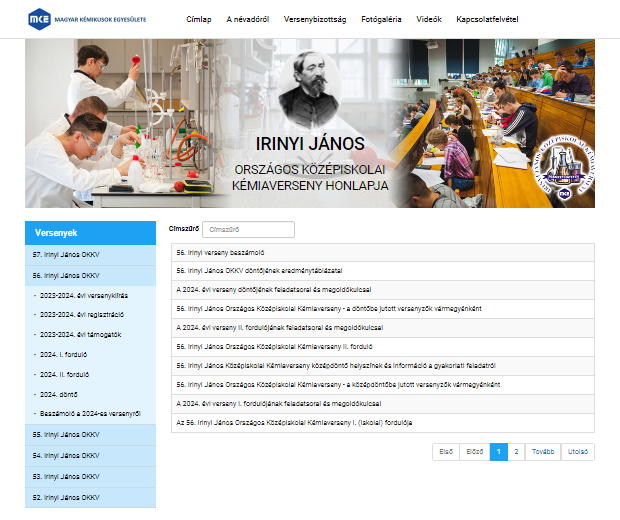Click the Tovább pagination button
This screenshot has width=620, height=520.
(543, 452)
